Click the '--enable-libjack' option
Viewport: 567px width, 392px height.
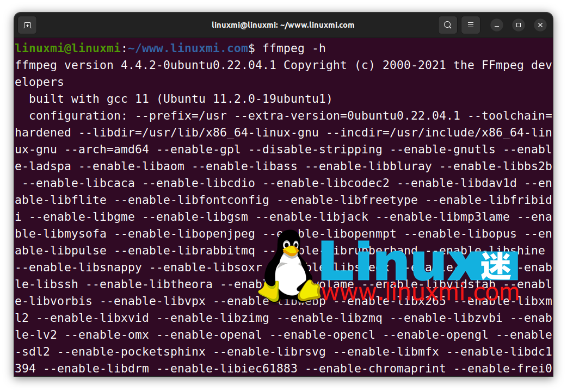pyautogui.click(x=312, y=217)
